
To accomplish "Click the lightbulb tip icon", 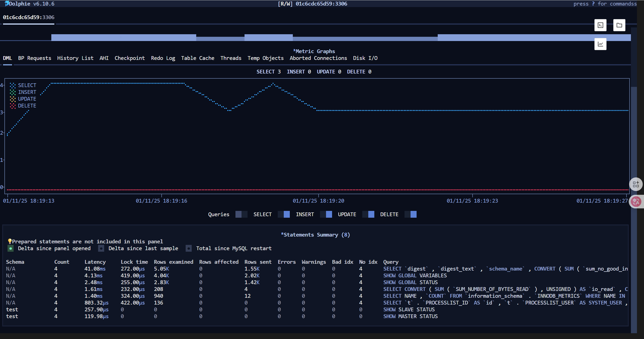I will [10, 241].
